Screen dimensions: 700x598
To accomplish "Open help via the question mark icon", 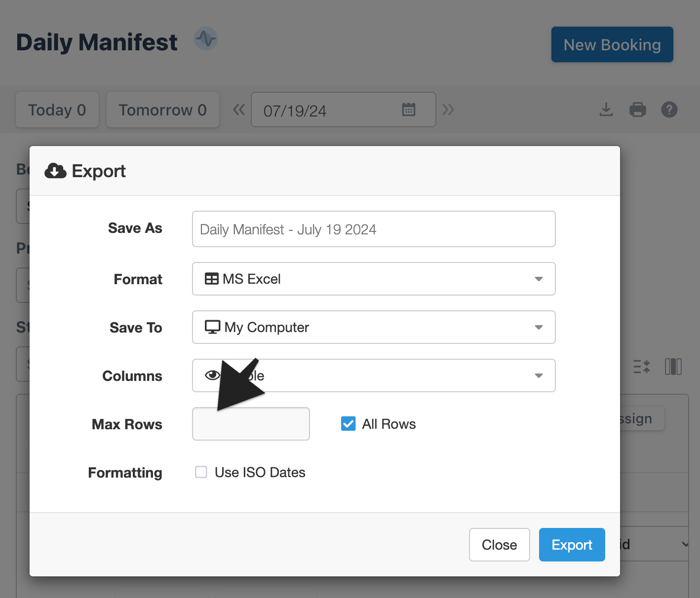I will click(x=669, y=110).
